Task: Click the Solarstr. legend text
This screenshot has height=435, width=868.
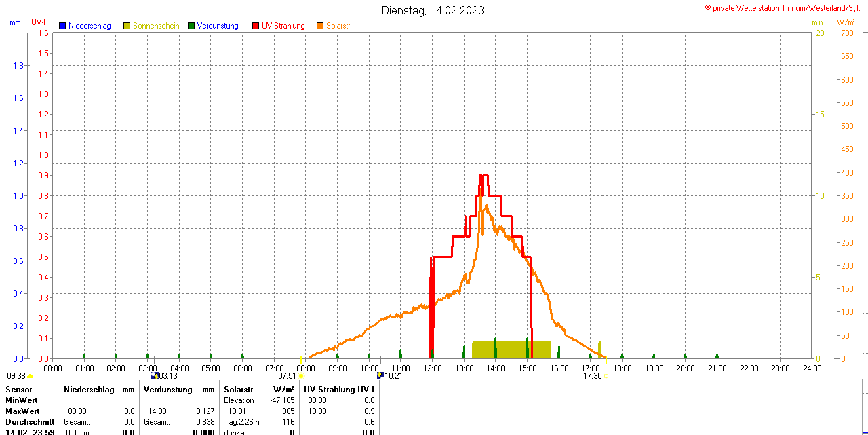Action: coord(339,26)
